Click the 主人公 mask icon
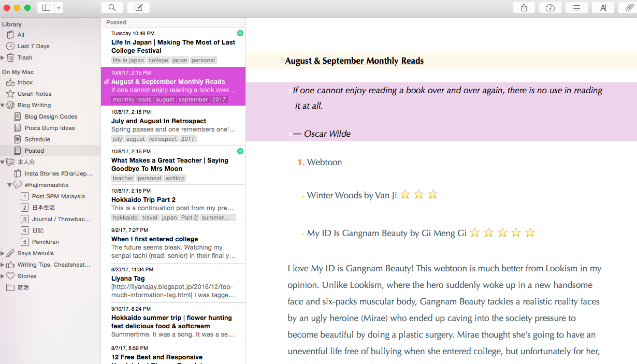This screenshot has height=364, width=637. (x=10, y=162)
